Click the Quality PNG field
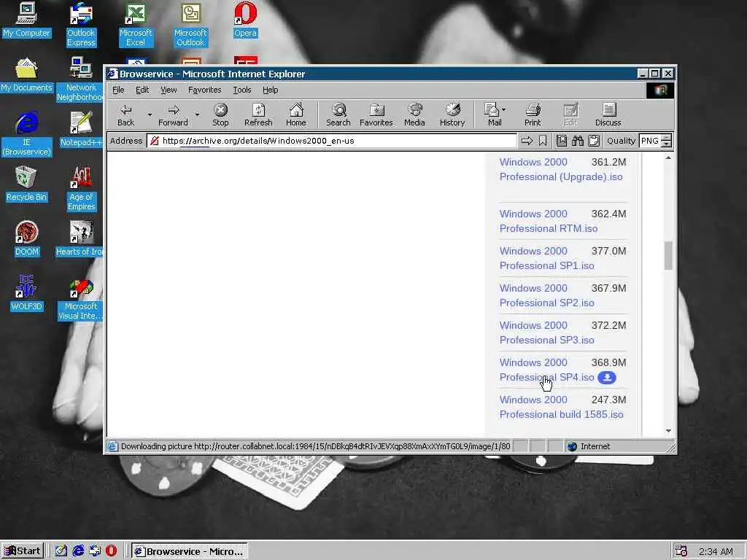747x560 pixels. [x=650, y=141]
